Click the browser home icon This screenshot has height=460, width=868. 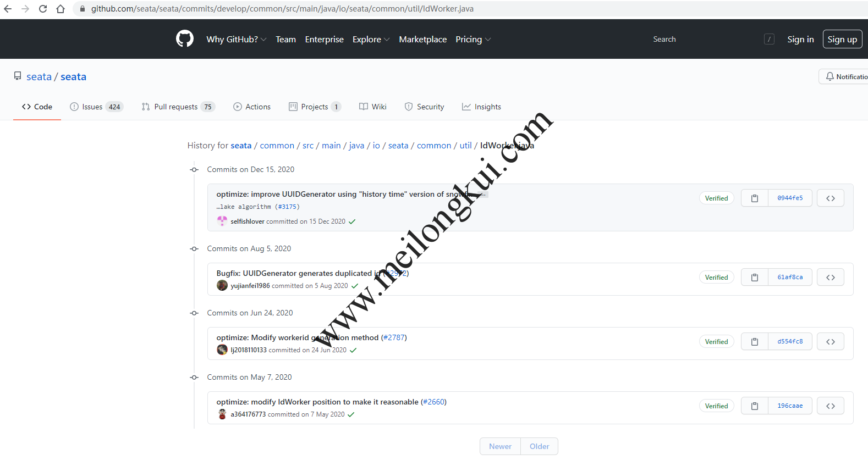pos(61,9)
